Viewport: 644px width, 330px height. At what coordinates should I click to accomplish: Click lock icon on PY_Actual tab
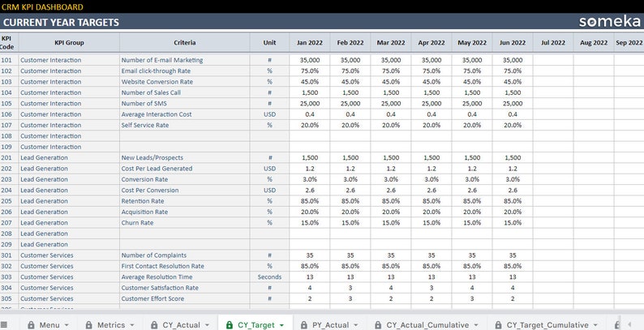click(x=304, y=325)
